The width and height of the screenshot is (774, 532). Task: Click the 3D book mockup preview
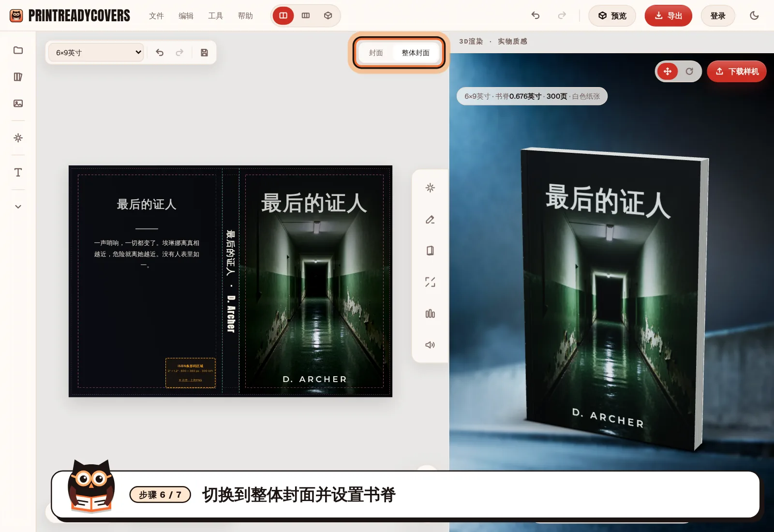[614, 299]
